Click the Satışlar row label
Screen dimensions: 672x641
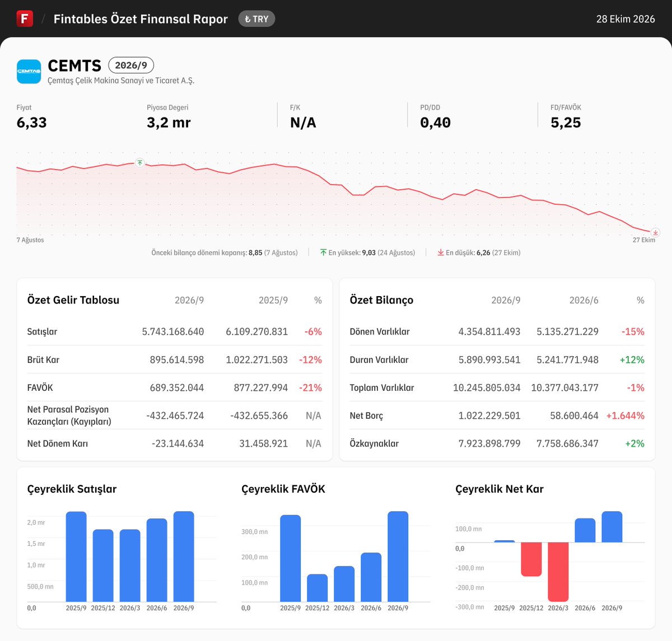click(x=42, y=331)
